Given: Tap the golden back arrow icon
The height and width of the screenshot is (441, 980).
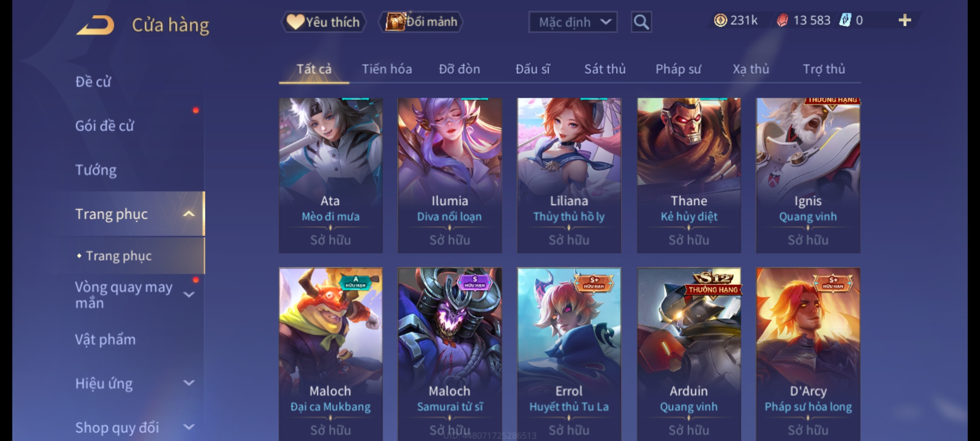Looking at the screenshot, I should pyautogui.click(x=95, y=25).
